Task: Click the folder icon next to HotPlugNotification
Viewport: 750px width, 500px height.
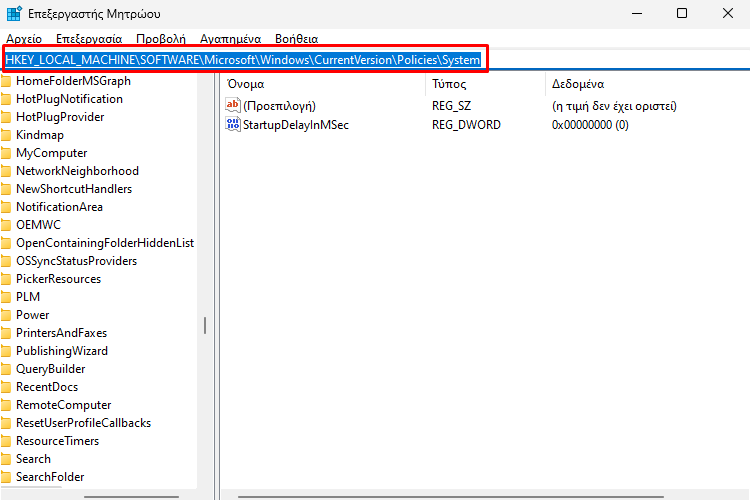Action: tap(6, 100)
